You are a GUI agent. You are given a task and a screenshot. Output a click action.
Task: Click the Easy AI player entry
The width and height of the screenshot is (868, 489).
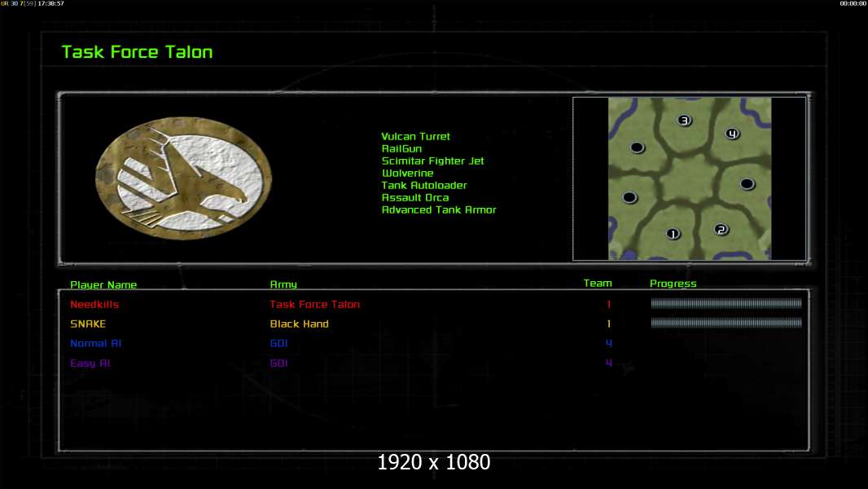(90, 363)
